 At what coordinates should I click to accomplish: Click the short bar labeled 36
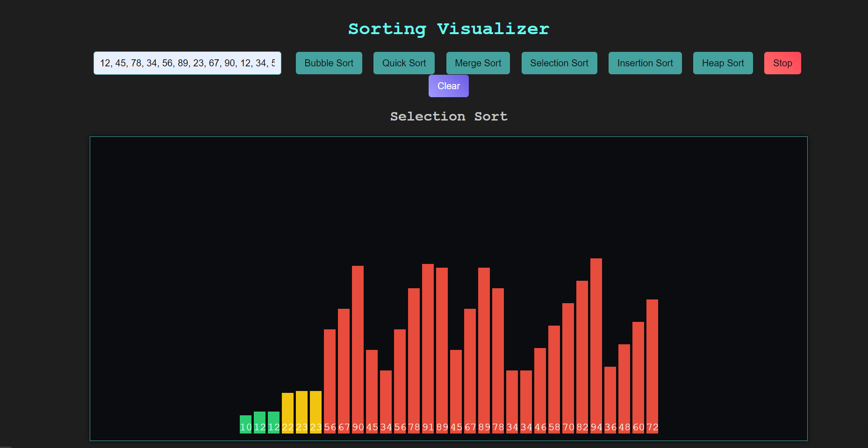610,400
